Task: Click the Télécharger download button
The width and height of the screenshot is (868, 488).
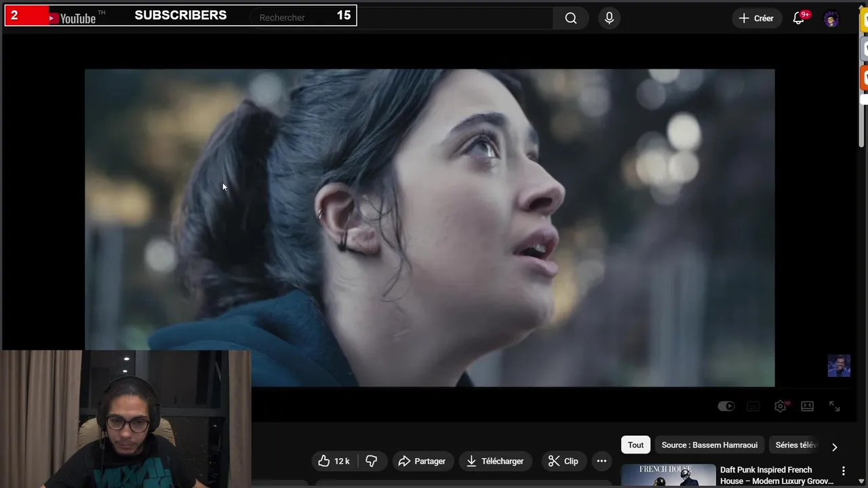Action: click(495, 461)
